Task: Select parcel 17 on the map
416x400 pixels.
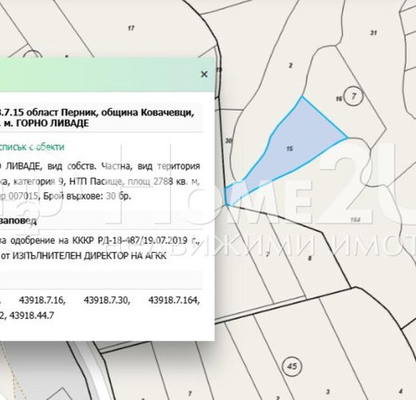Action: [131, 28]
